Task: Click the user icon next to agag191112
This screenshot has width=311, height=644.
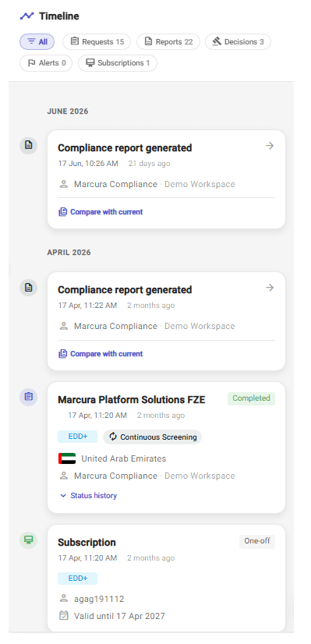Action: coord(64,599)
